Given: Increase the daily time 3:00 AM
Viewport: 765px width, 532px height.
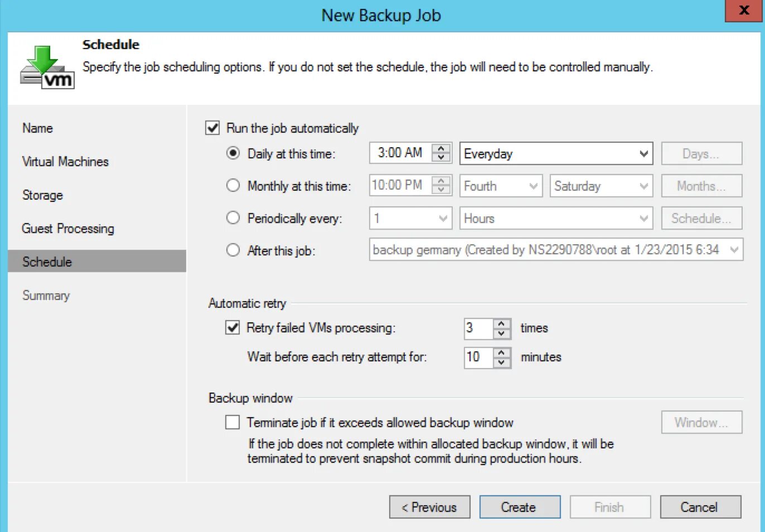Looking at the screenshot, I should point(441,148).
